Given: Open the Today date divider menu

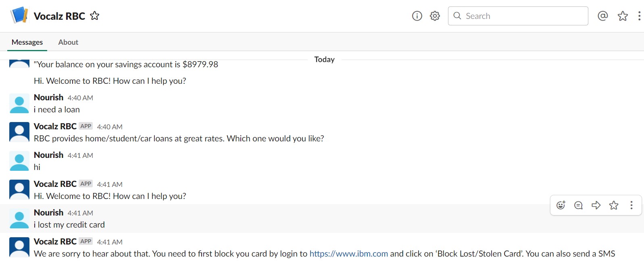Looking at the screenshot, I should tap(324, 60).
